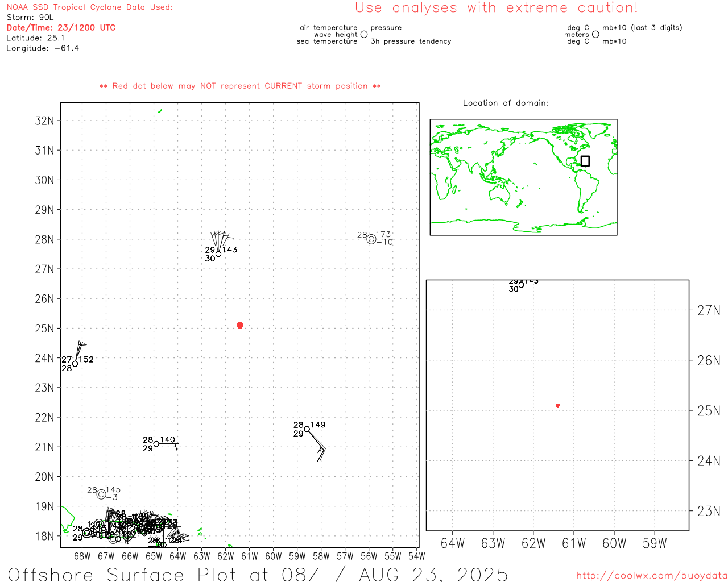728x582 pixels.
Task: Click the '61W' longitude label on main map
Action: [x=250, y=556]
